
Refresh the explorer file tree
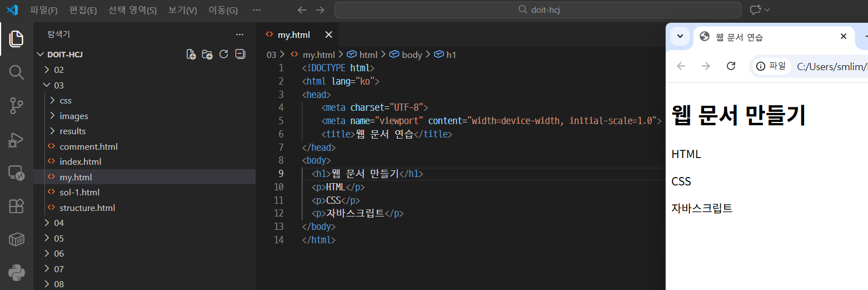(224, 54)
